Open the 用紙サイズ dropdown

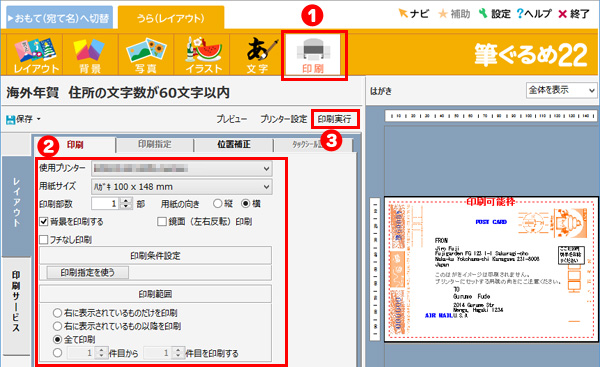[x=182, y=187]
